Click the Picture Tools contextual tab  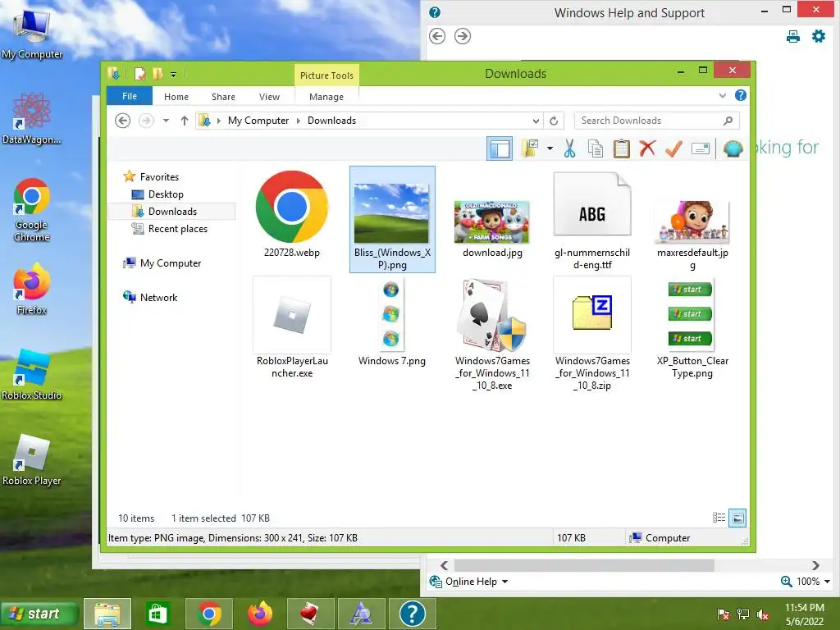(326, 75)
